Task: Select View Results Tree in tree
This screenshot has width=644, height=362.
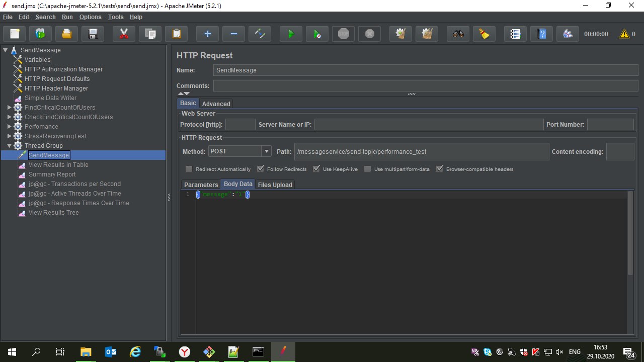Action: pyautogui.click(x=54, y=213)
